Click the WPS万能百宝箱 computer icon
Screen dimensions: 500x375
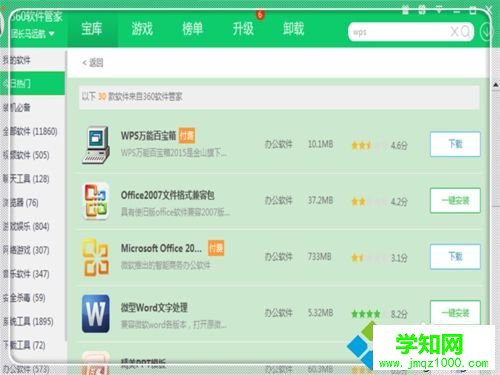[x=96, y=145]
